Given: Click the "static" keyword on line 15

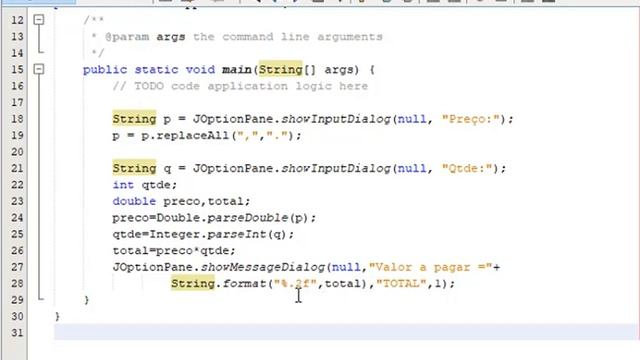Looking at the screenshot, I should coord(156,69).
